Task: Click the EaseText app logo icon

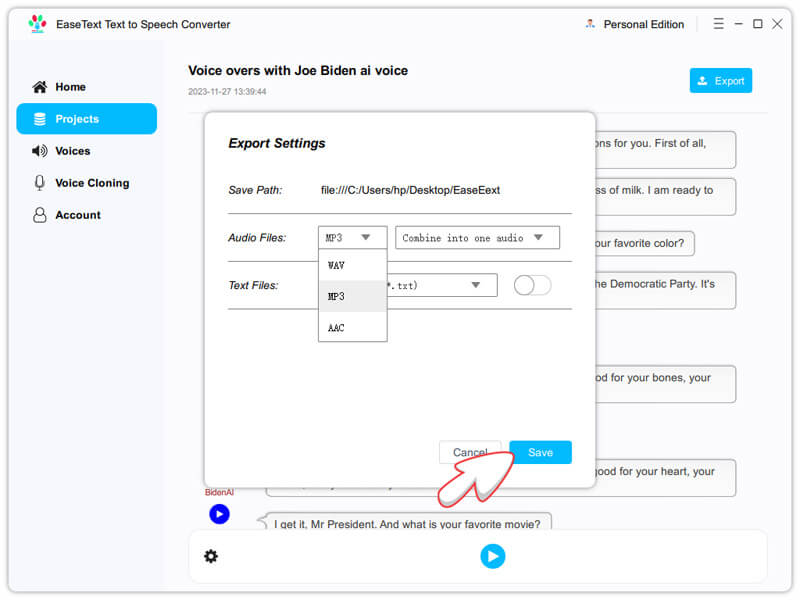Action: 37,24
